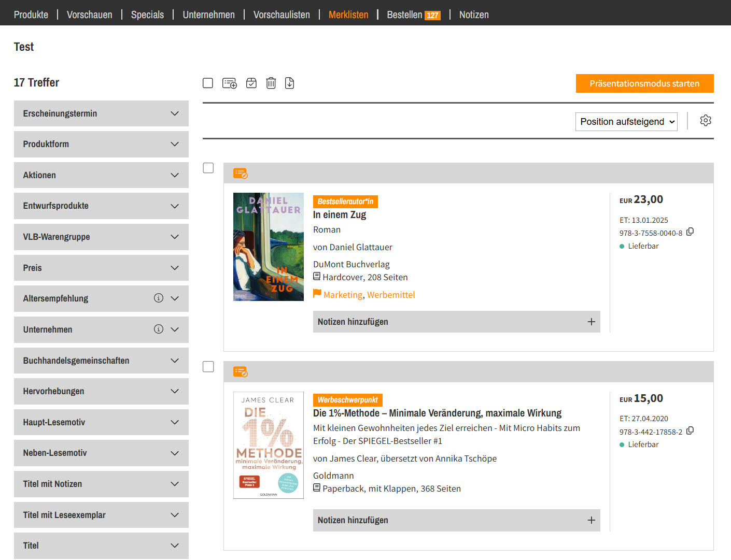731x560 pixels.
Task: Click the calendar-check toolbar icon
Action: click(x=251, y=83)
